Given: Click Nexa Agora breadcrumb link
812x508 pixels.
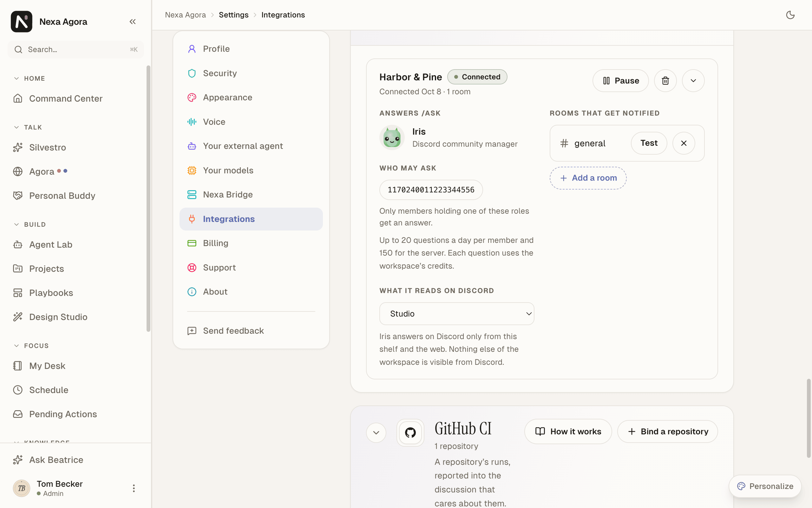Looking at the screenshot, I should (185, 15).
